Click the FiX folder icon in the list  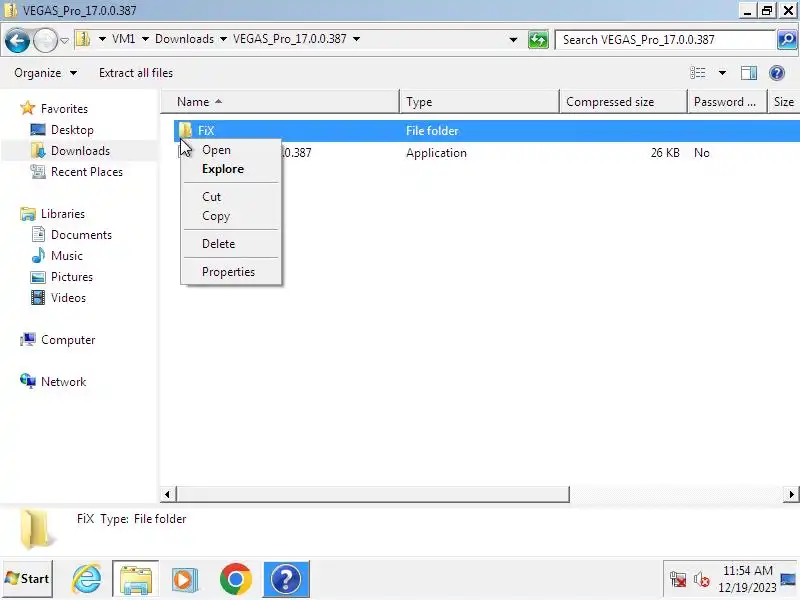point(185,131)
